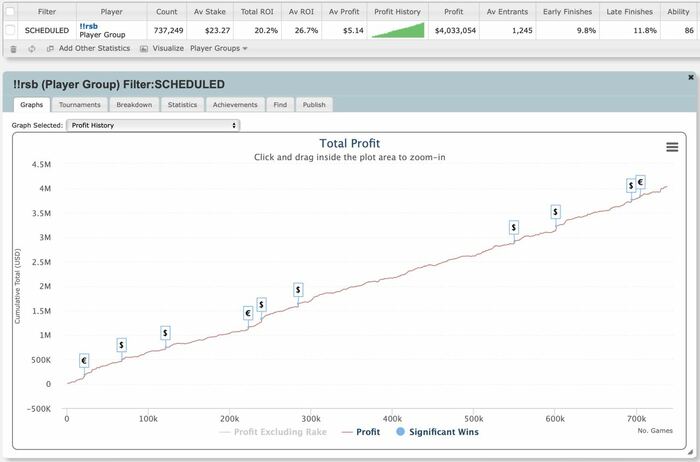This screenshot has height=462, width=700.
Task: Click the 26.7% average ROI value
Action: click(307, 30)
